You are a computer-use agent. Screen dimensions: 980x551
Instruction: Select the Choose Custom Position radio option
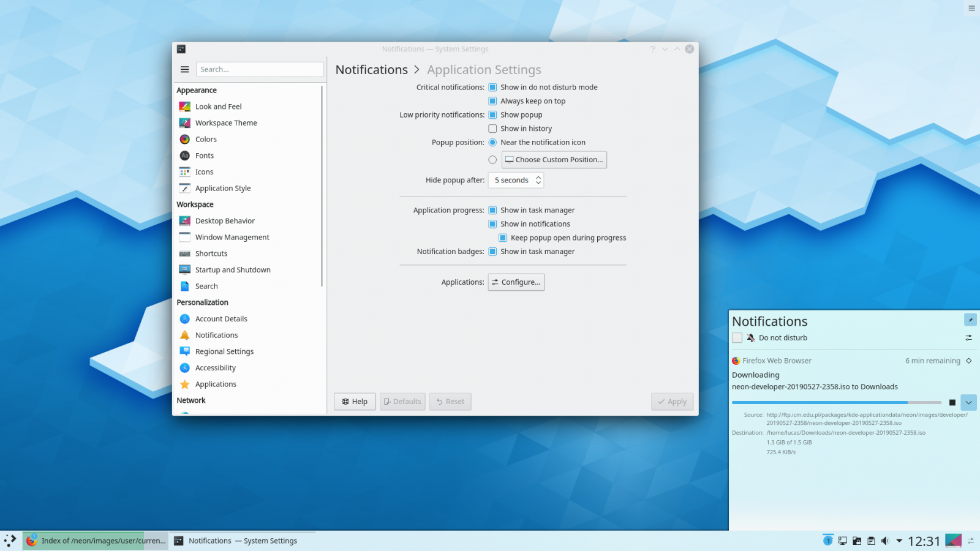click(x=492, y=159)
